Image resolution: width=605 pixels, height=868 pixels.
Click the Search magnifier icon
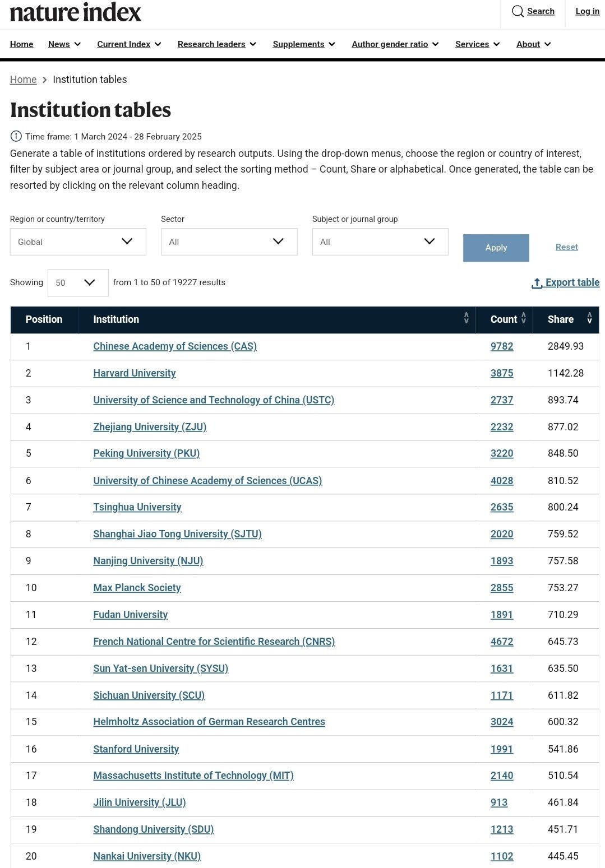[518, 11]
